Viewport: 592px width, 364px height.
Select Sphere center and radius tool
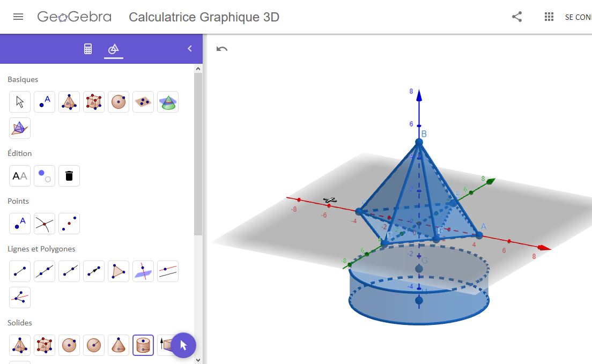[94, 345]
